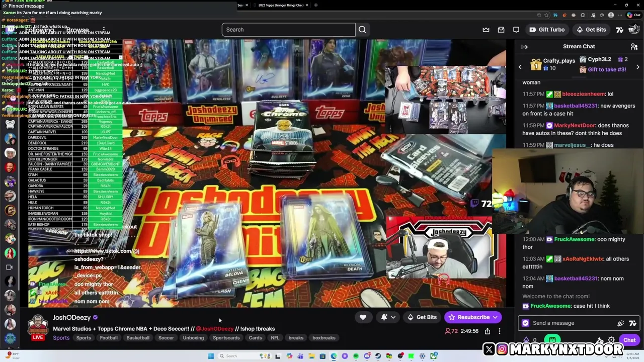
Task: Show next gift leaderboard entry
Action: (638, 67)
